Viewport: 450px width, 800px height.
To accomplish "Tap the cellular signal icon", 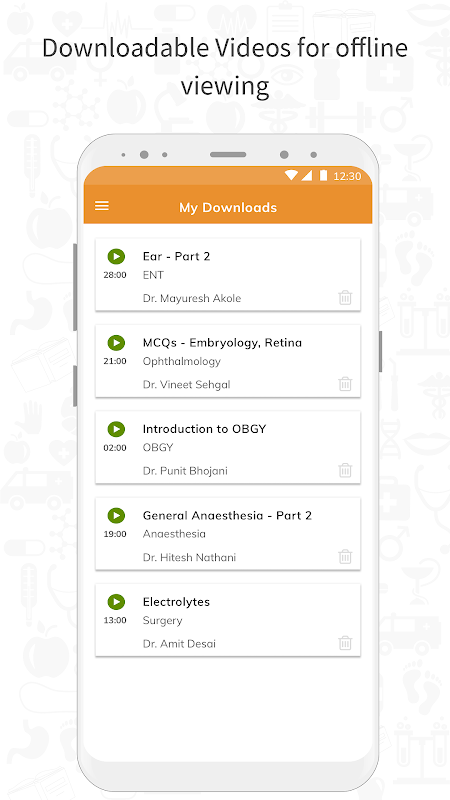I will [x=306, y=176].
